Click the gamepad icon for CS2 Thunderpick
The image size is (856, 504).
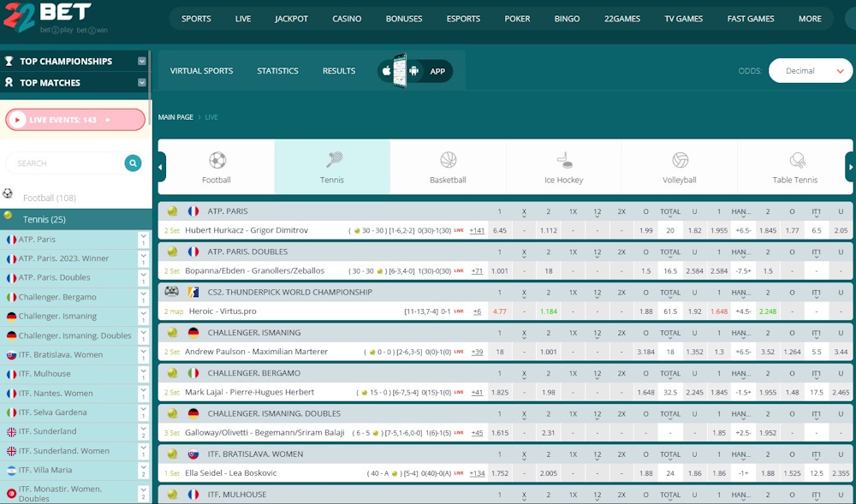[x=171, y=292]
